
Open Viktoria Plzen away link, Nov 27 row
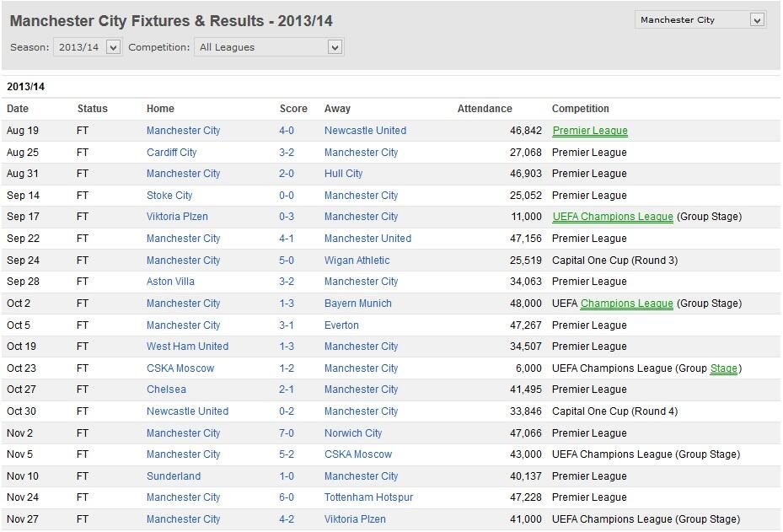pyautogui.click(x=355, y=519)
